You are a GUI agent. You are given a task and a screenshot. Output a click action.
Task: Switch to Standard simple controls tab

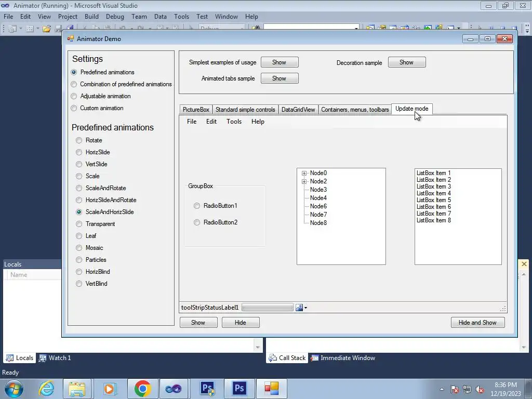[245, 110]
